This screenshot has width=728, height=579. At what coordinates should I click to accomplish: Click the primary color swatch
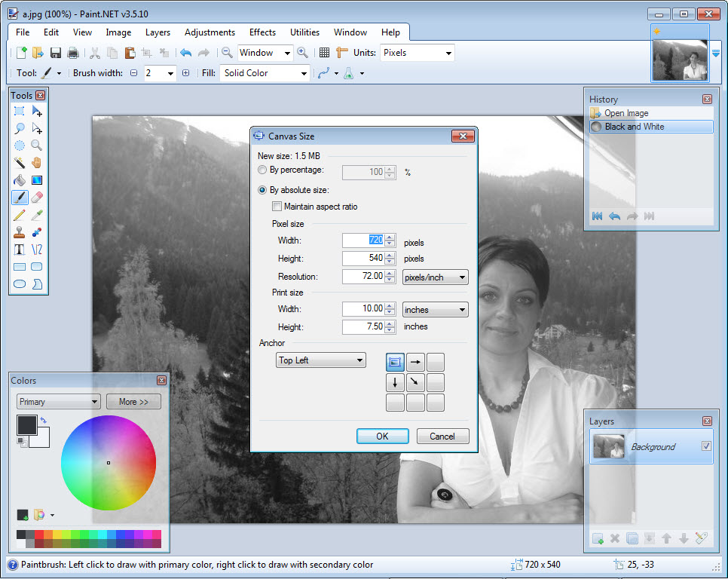click(27, 425)
